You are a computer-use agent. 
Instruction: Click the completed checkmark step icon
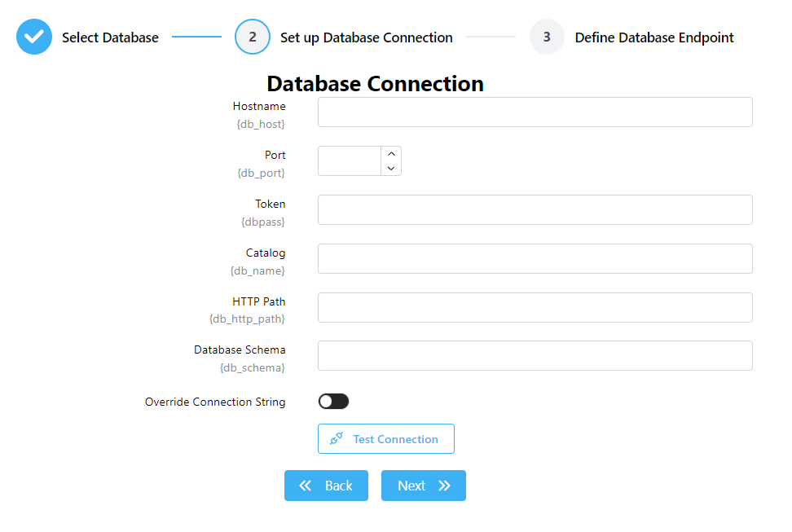coord(34,37)
